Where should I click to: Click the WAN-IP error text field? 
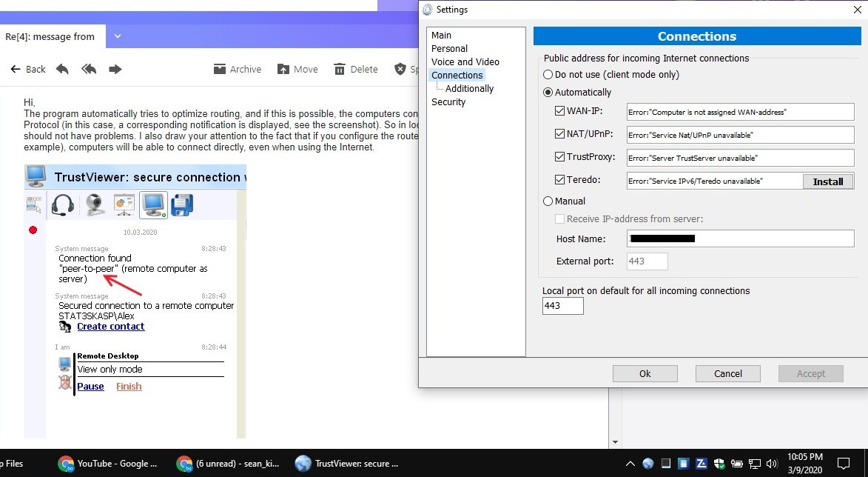pyautogui.click(x=740, y=111)
